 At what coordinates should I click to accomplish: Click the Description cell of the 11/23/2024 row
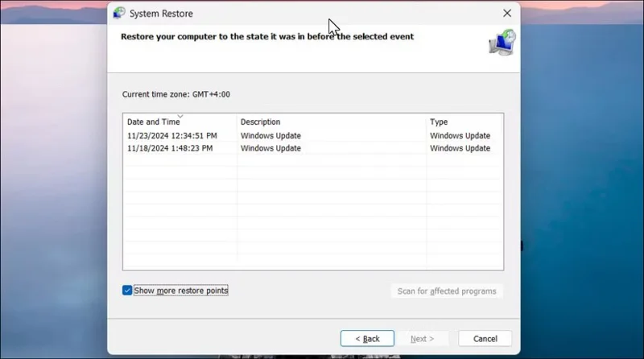(271, 136)
